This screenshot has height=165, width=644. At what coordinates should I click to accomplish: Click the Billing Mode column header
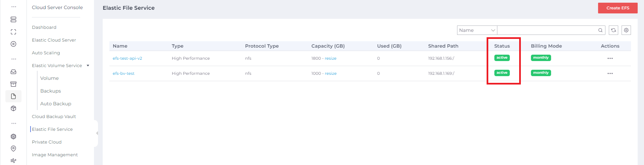[546, 46]
